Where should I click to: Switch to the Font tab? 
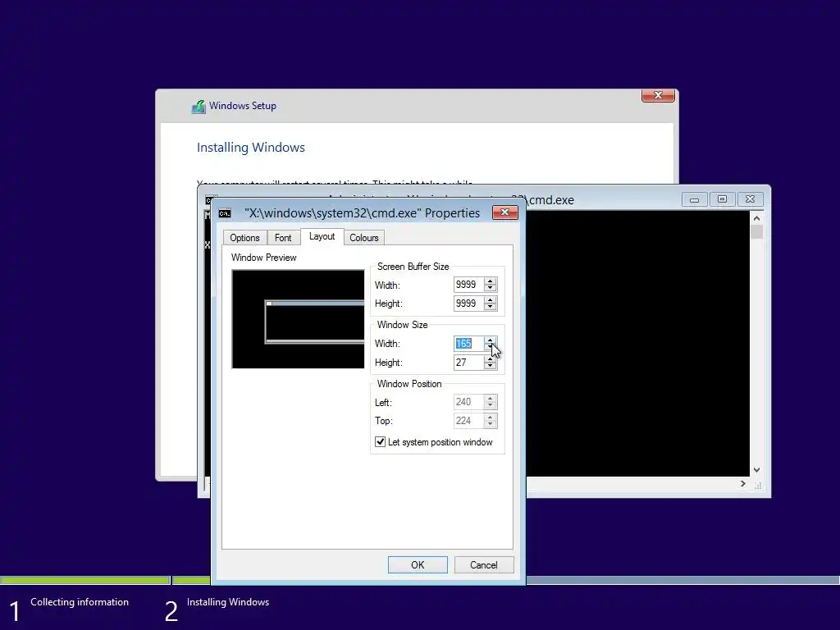[x=283, y=238]
